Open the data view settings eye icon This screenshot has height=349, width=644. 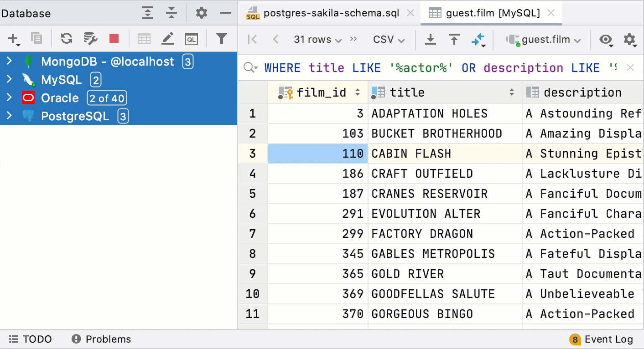tap(606, 40)
